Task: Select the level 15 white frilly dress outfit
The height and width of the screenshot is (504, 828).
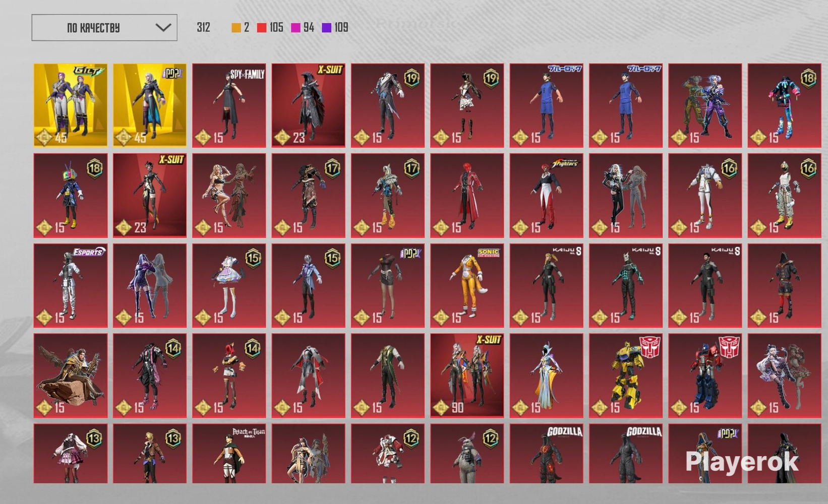Action: [x=229, y=286]
